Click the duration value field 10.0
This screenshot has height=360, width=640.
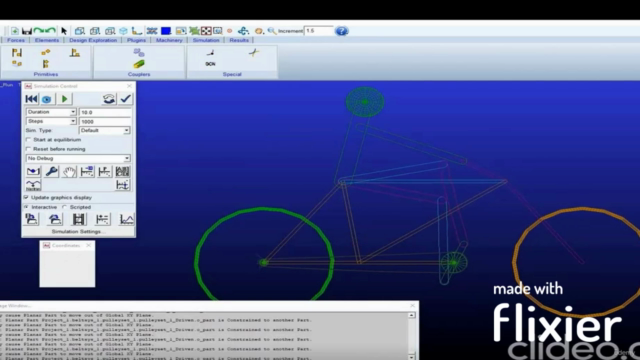point(105,112)
